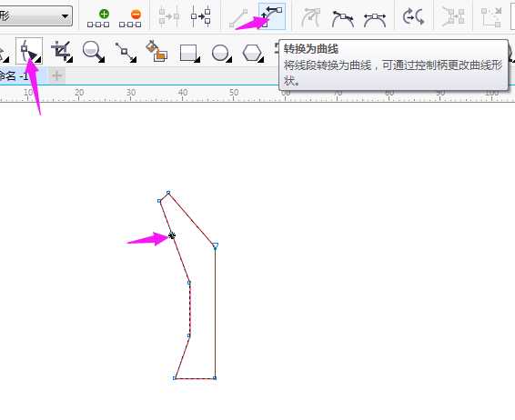Select the Symmetrical node icon
The image size is (515, 420).
tap(375, 19)
